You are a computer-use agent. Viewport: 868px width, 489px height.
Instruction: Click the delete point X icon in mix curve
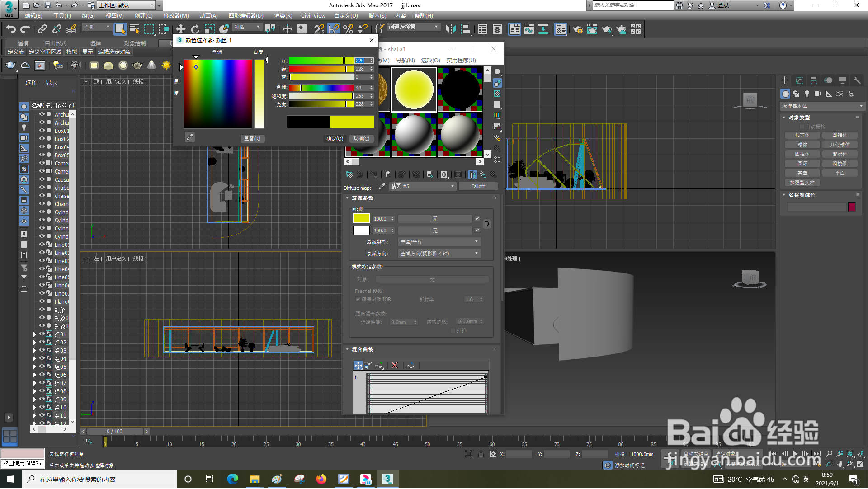(395, 365)
